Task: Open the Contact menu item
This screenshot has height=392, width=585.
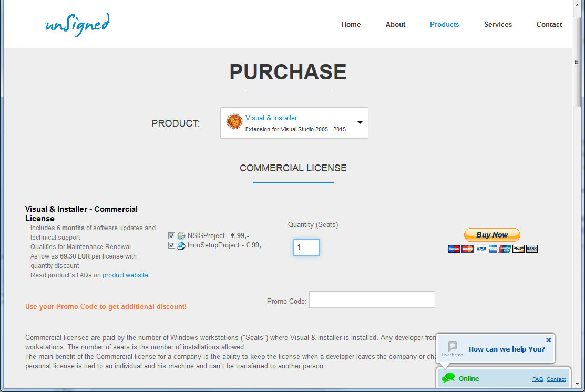Action: [549, 24]
